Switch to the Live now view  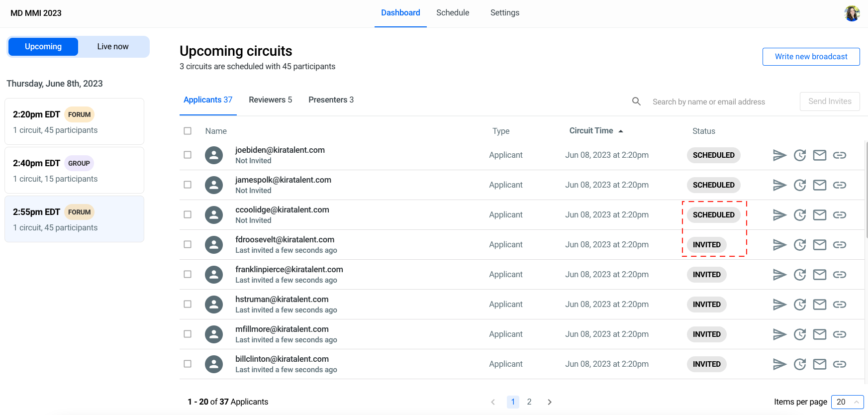pyautogui.click(x=113, y=47)
